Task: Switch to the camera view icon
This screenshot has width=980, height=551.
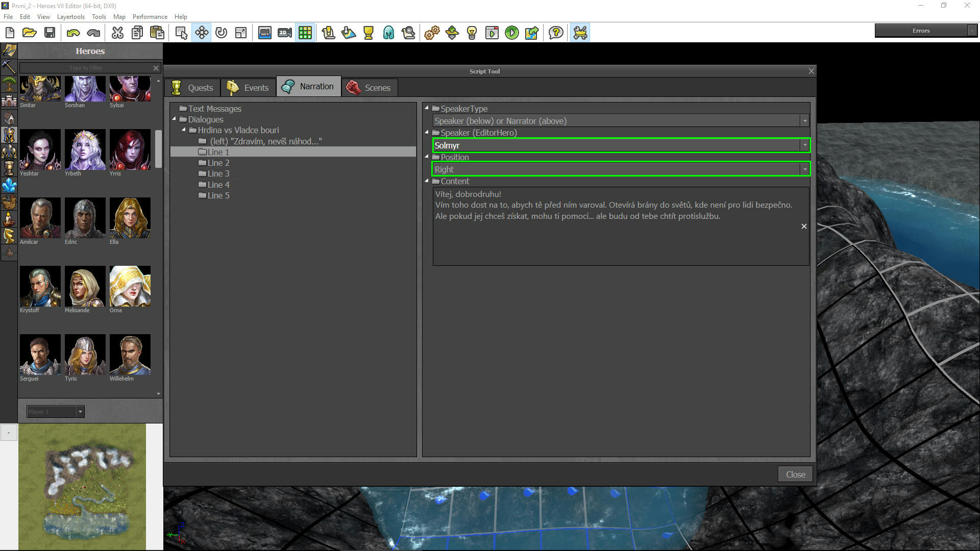Action: coord(264,33)
